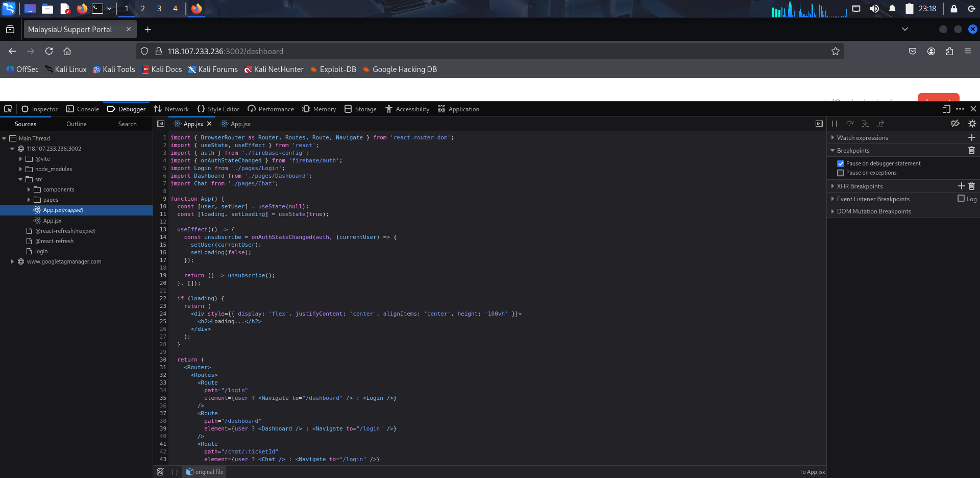Switch to the Network tab
The height and width of the screenshot is (478, 980).
pyautogui.click(x=171, y=109)
